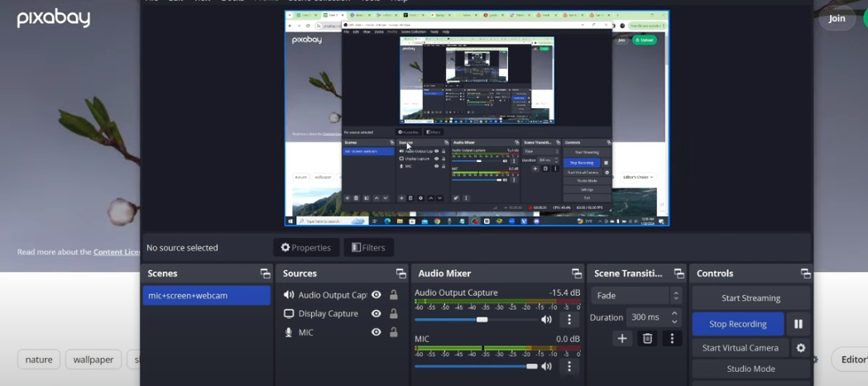Enable Studio Mode

[751, 369]
